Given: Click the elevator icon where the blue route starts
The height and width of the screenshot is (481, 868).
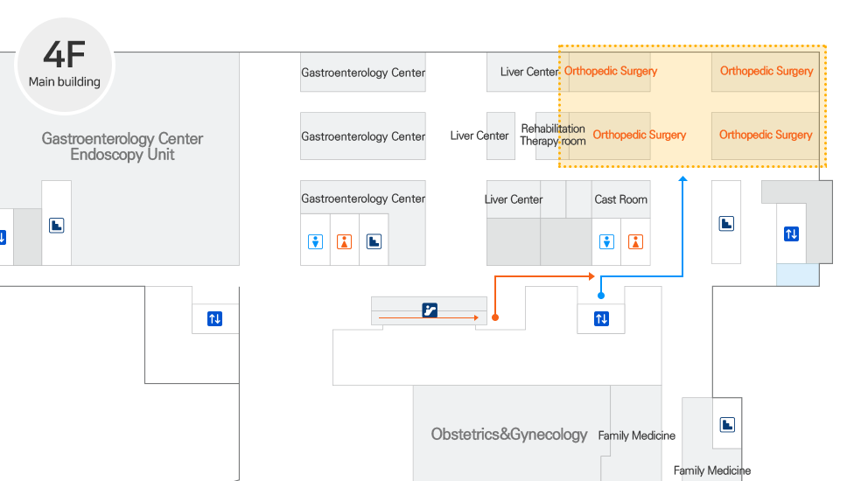Looking at the screenshot, I should [601, 318].
